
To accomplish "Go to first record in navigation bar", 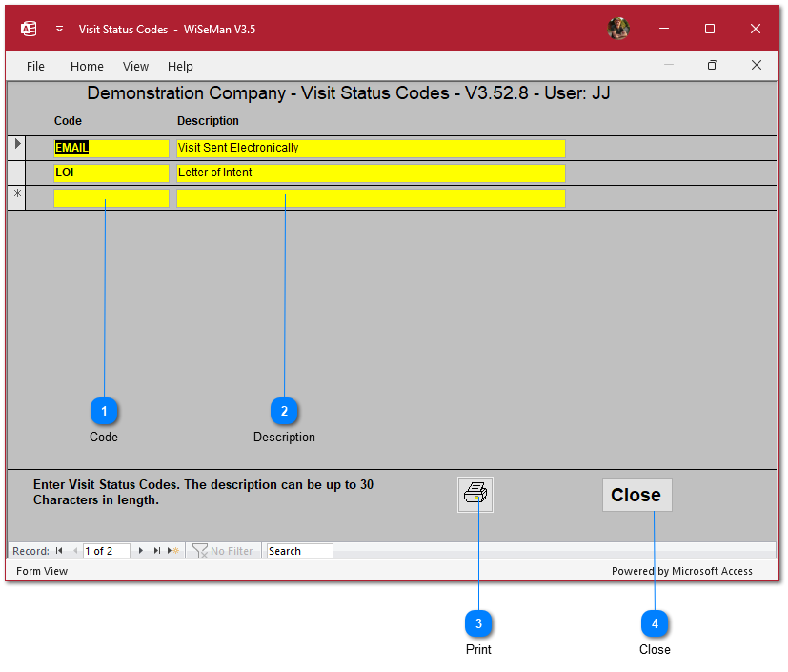I will pyautogui.click(x=59, y=551).
